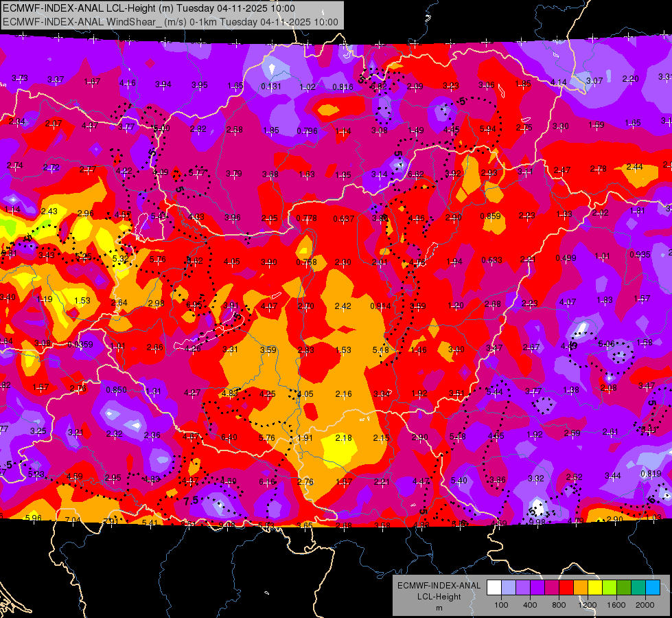Click the wind shear value 7.04
Image resolution: width=672 pixels, height=618 pixels.
[x=73, y=520]
